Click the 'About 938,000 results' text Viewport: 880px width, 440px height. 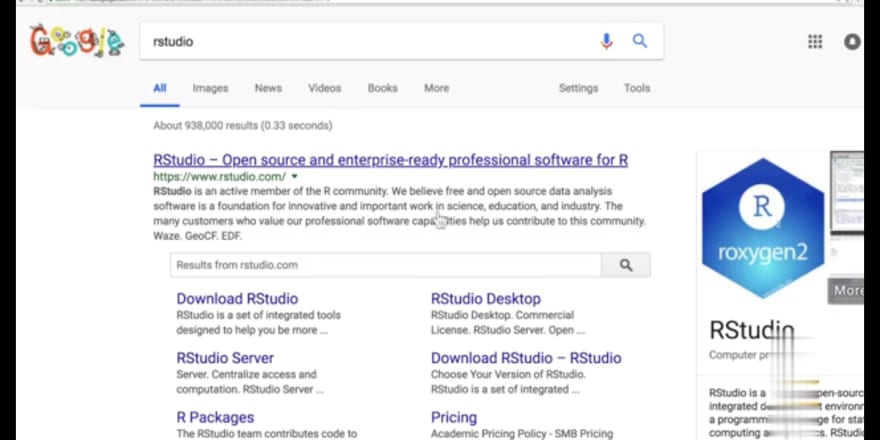242,126
